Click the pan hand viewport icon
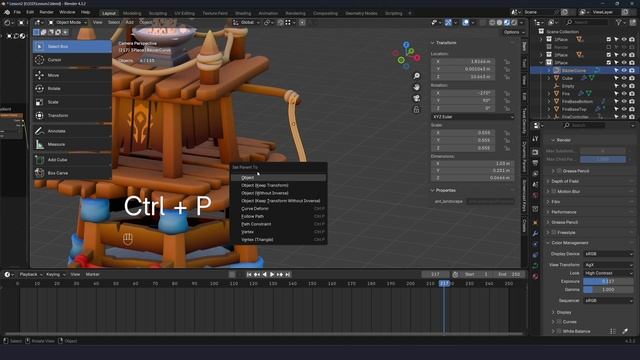The image size is (640, 360). (x=416, y=87)
